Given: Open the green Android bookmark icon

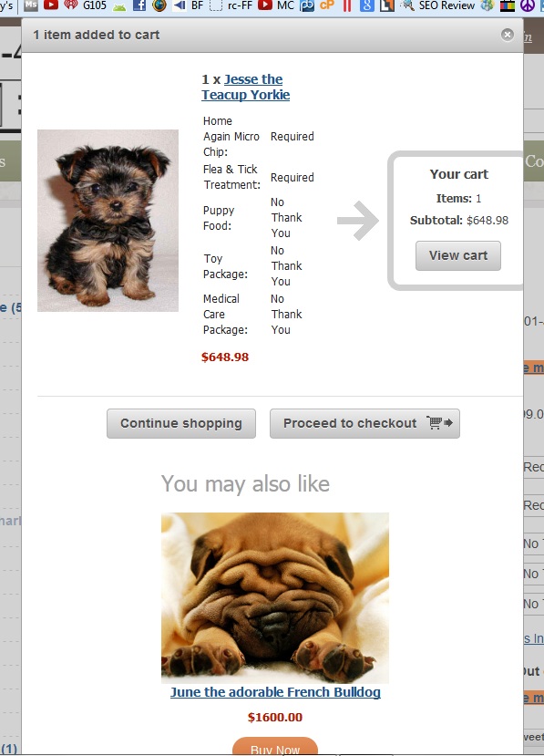Looking at the screenshot, I should (119, 5).
